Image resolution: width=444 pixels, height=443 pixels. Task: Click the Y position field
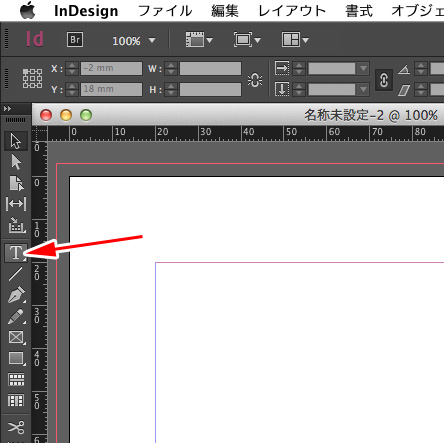point(111,89)
